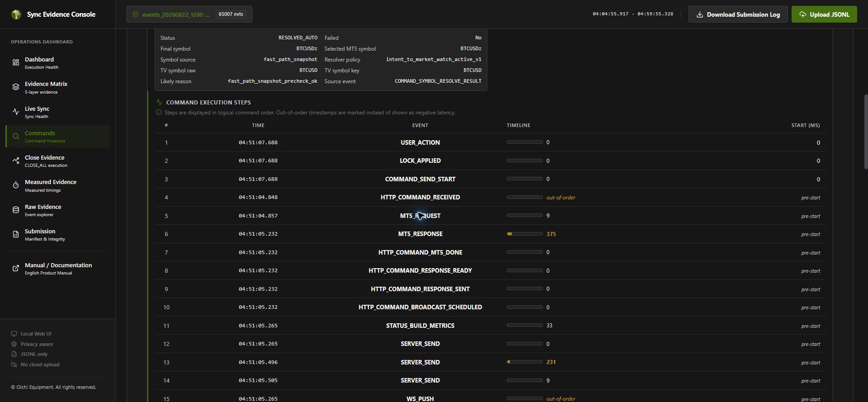Click the Commands search icon
The image size is (868, 402).
pyautogui.click(x=16, y=136)
